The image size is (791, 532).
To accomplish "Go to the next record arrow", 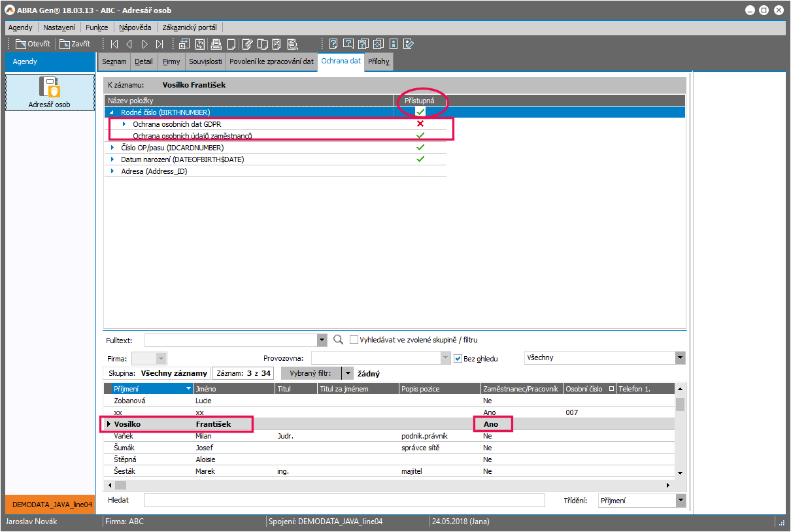I will [x=144, y=44].
